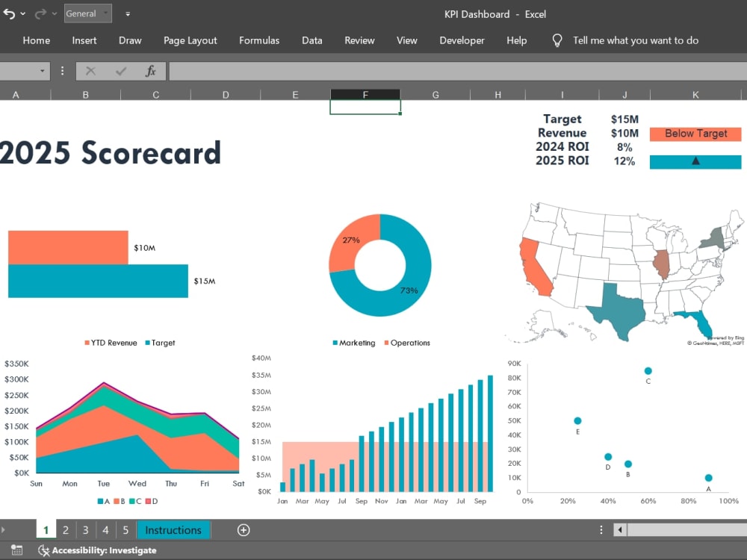The height and width of the screenshot is (560, 747).
Task: Select column K header
Action: click(x=695, y=95)
